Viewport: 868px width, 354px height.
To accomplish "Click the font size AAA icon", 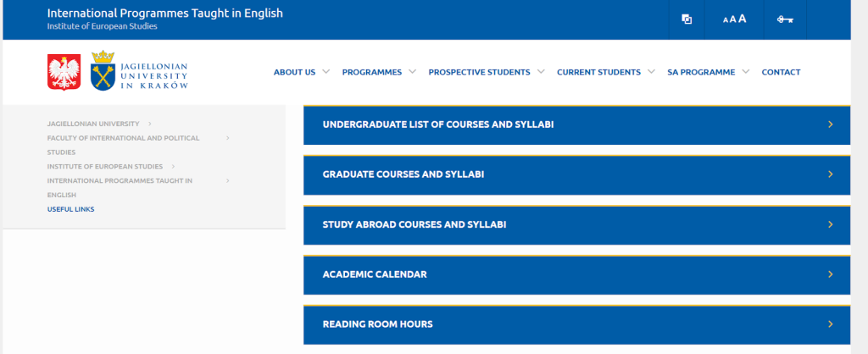I will pyautogui.click(x=735, y=19).
